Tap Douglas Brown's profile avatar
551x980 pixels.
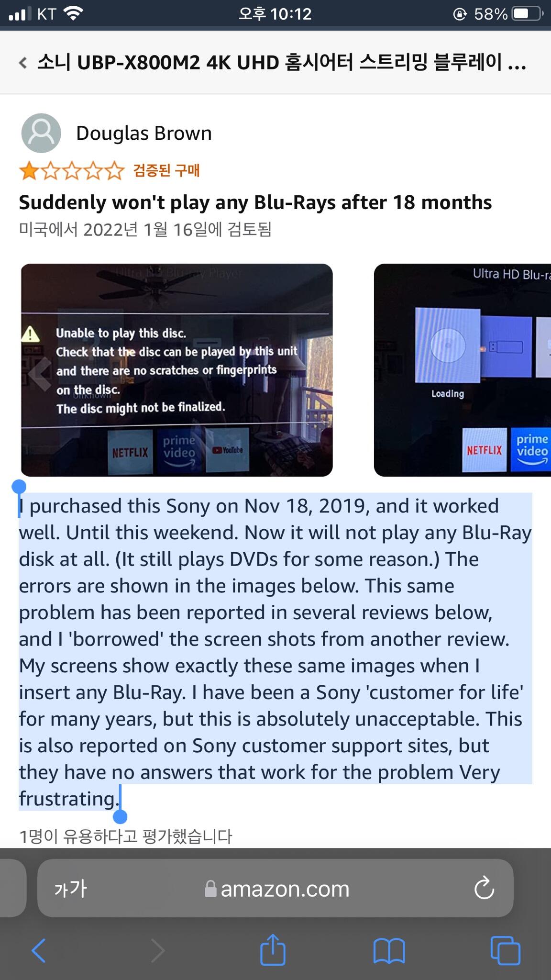point(41,133)
